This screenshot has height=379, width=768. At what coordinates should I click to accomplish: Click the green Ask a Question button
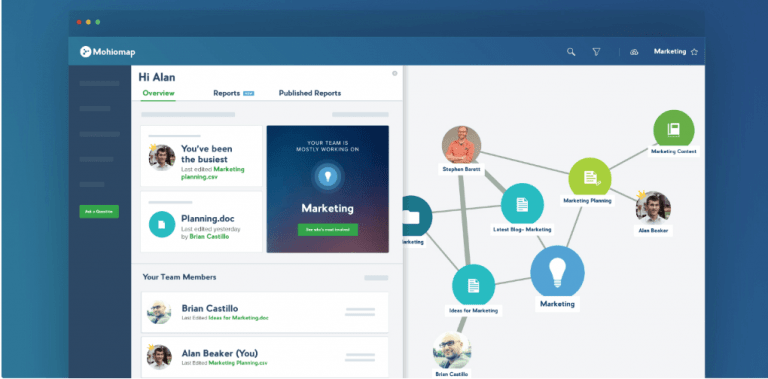click(99, 212)
